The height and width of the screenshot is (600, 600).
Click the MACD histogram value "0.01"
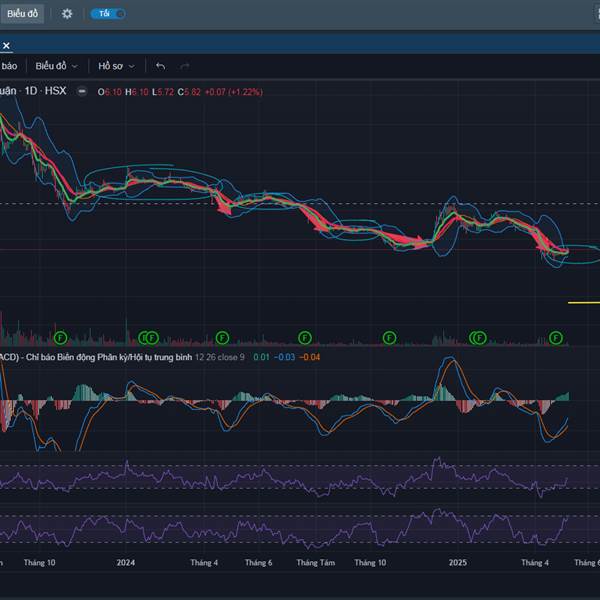click(261, 357)
